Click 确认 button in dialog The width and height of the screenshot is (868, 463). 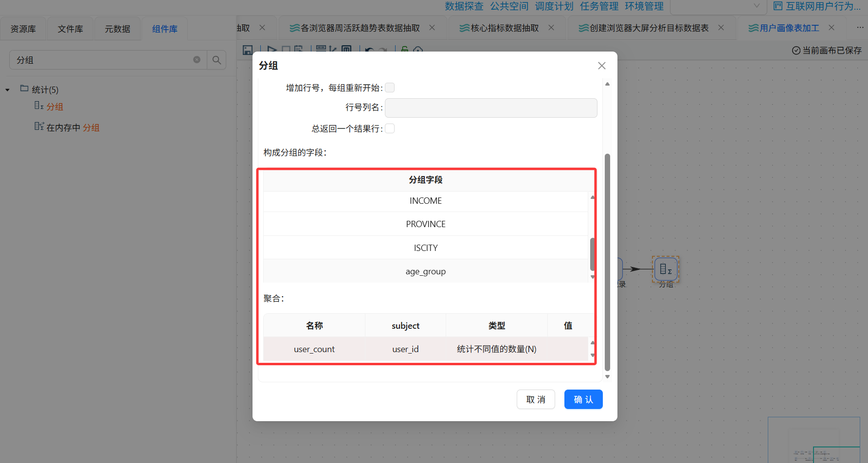[583, 399]
